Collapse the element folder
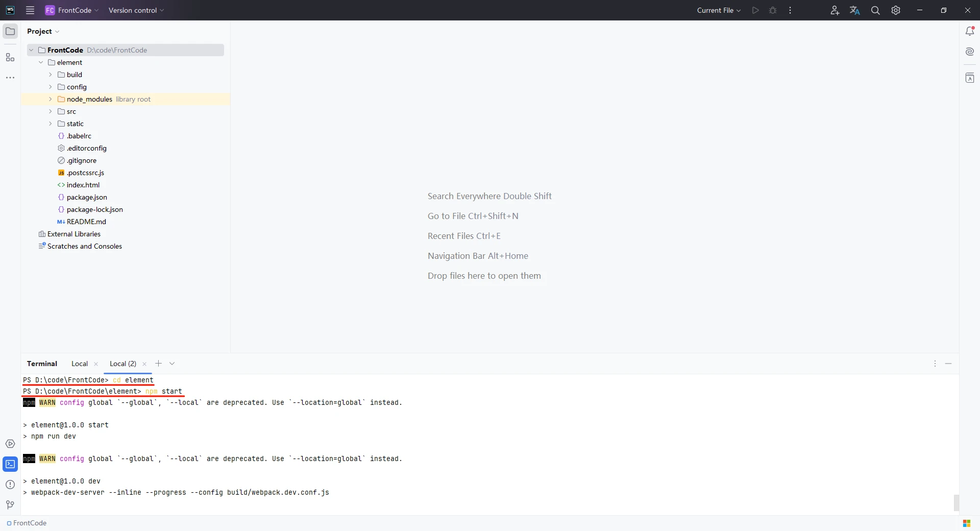The height and width of the screenshot is (531, 980). pyautogui.click(x=41, y=62)
